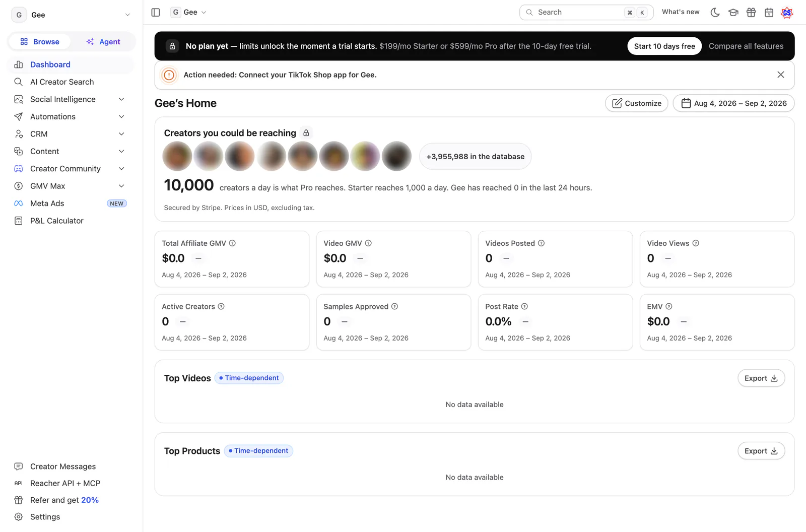Export the Top Products data
Screen dimensions: 806x532
point(761,451)
